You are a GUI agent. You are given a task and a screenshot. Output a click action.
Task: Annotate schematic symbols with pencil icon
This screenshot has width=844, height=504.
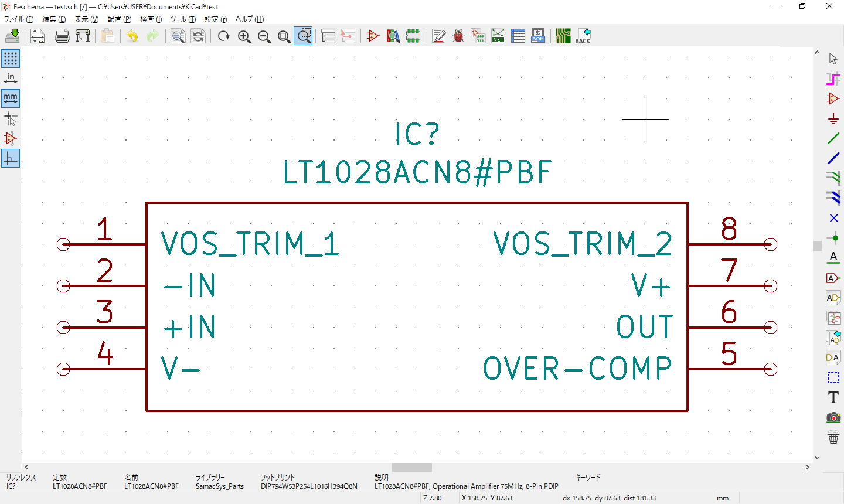coord(438,36)
